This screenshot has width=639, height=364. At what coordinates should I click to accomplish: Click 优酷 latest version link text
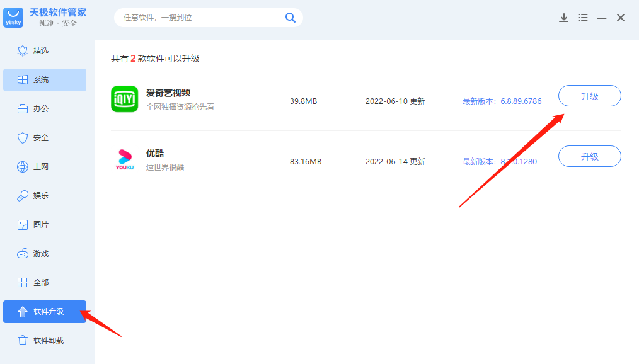point(500,162)
